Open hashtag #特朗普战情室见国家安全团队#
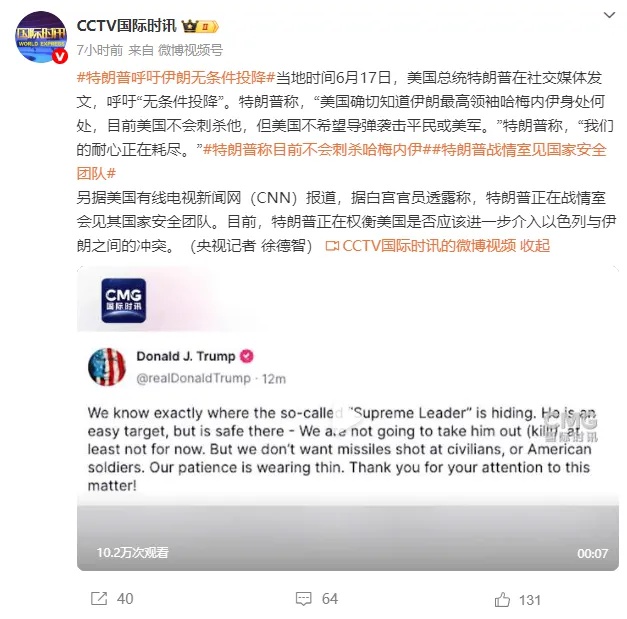Screen dimensions: 627x619 [x=342, y=162]
